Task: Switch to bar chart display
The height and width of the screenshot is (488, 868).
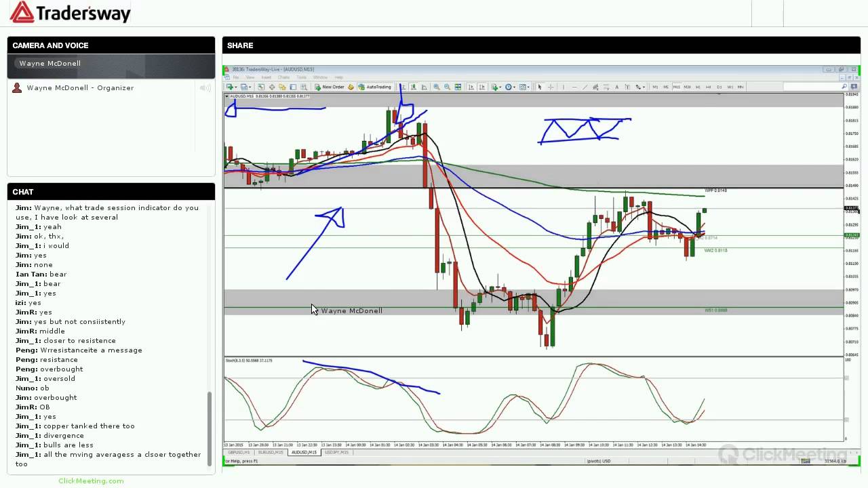Action: (403, 87)
